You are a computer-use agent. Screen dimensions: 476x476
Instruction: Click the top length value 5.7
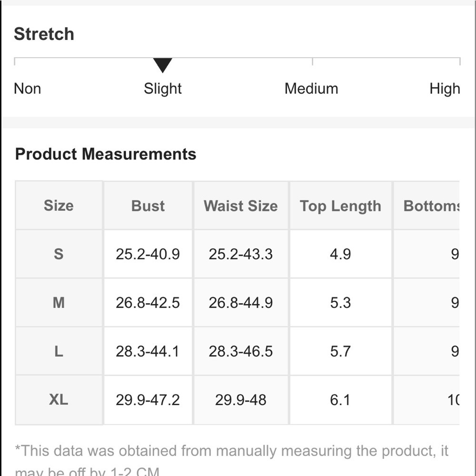tap(340, 351)
